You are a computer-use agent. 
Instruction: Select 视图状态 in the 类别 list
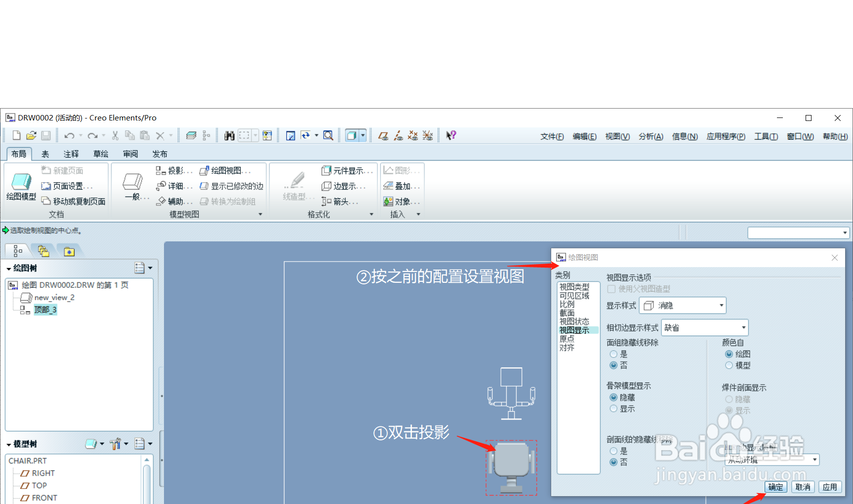[574, 321]
